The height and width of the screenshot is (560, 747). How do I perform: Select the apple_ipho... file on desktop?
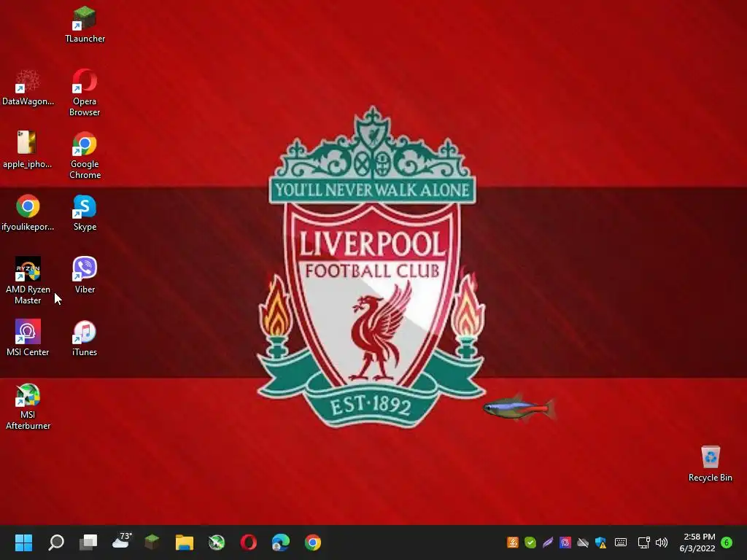28,150
